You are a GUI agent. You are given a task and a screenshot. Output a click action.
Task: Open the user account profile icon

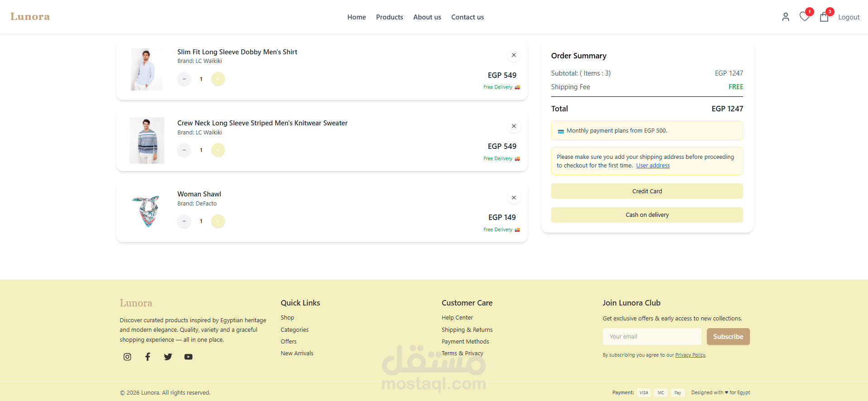pos(786,17)
